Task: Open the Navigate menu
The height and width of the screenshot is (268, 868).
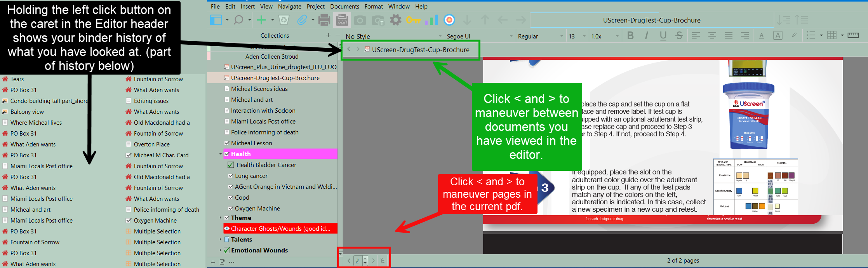Action: pyautogui.click(x=289, y=7)
